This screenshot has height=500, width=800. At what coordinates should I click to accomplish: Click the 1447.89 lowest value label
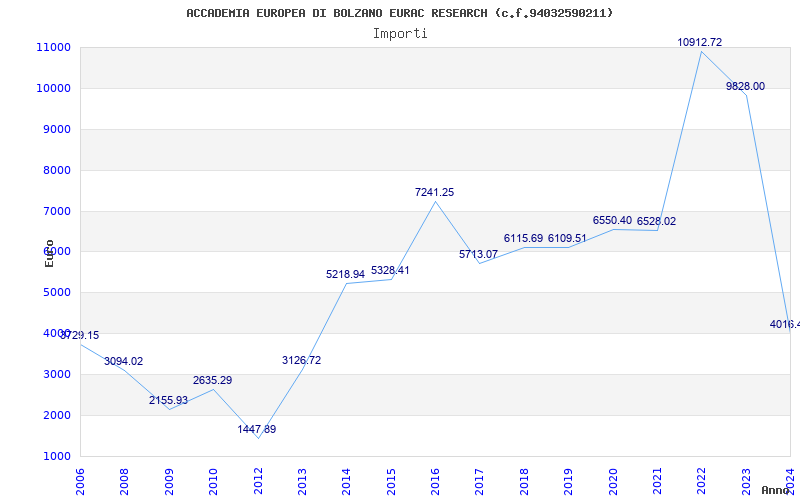tap(257, 429)
